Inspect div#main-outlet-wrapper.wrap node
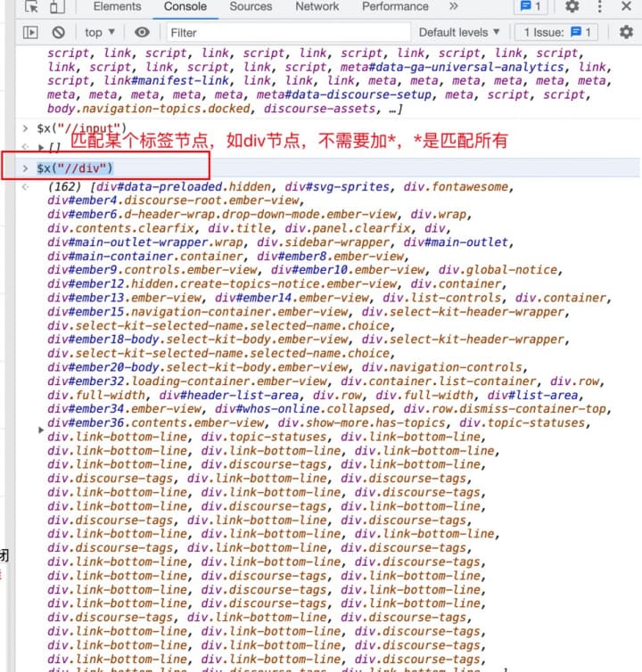The height and width of the screenshot is (672, 642). click(x=145, y=242)
